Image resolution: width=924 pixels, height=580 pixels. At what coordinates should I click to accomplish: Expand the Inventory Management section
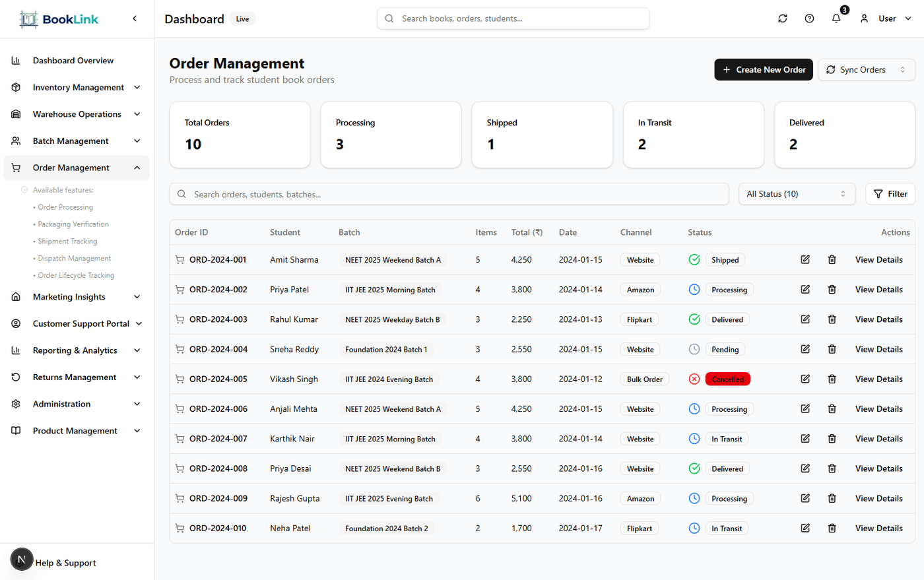pyautogui.click(x=77, y=87)
